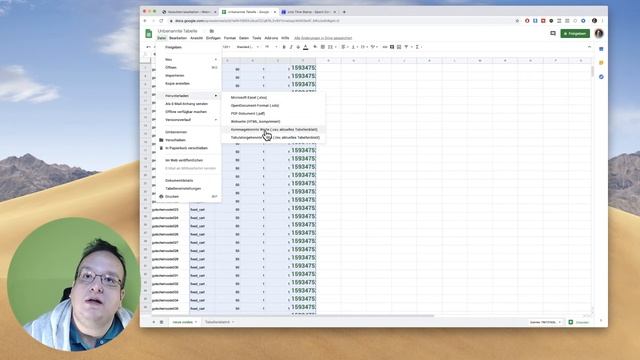Open the Format menu
Viewport: 640px width, 360px height.
[230, 38]
